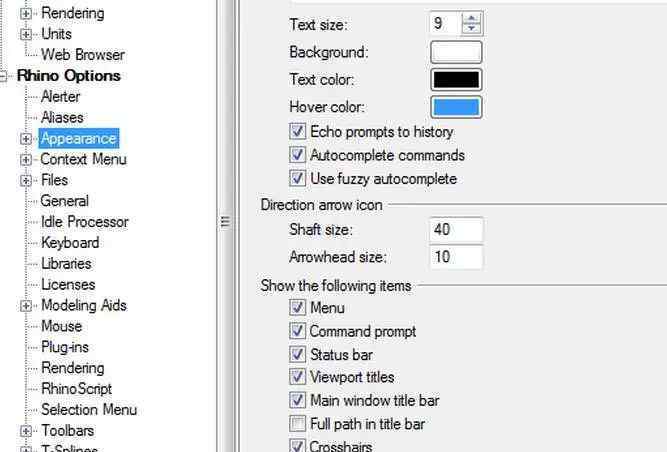Click the Shaft size field

pyautogui.click(x=456, y=230)
